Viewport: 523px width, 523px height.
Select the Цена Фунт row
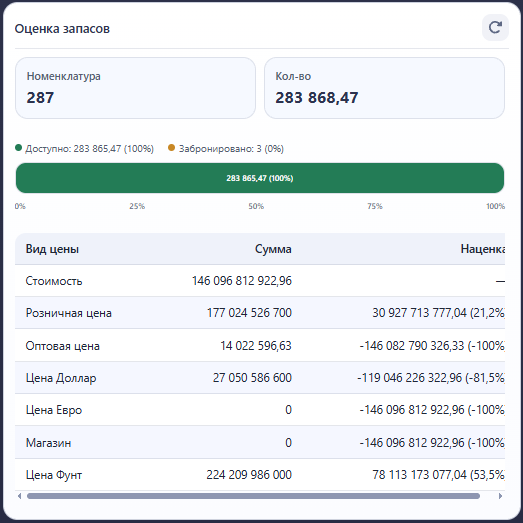click(260, 474)
